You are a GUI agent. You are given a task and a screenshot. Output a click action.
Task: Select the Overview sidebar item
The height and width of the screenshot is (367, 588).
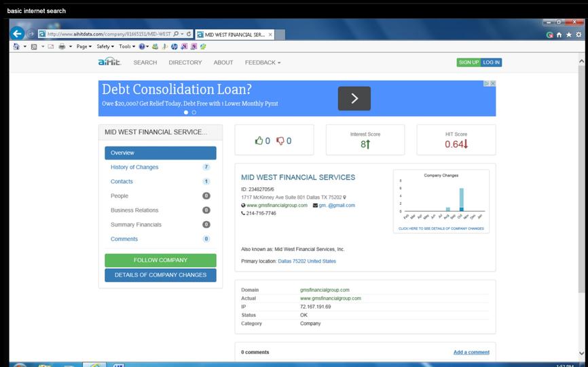pyautogui.click(x=160, y=153)
